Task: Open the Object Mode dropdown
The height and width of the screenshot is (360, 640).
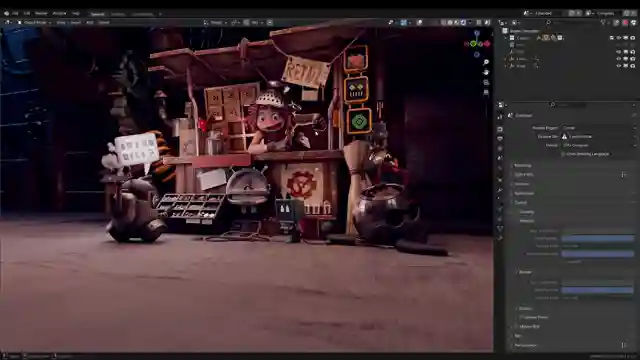Action: coord(34,22)
